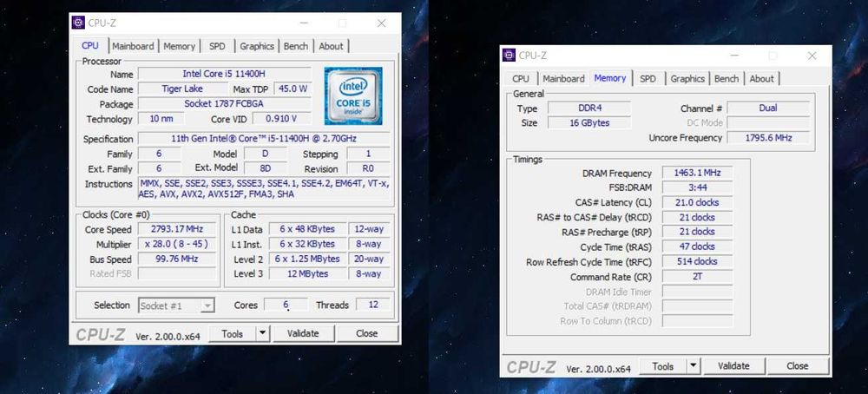Switch to Memory tab in the left window
Image resolution: width=868 pixels, height=394 pixels.
pyautogui.click(x=179, y=46)
